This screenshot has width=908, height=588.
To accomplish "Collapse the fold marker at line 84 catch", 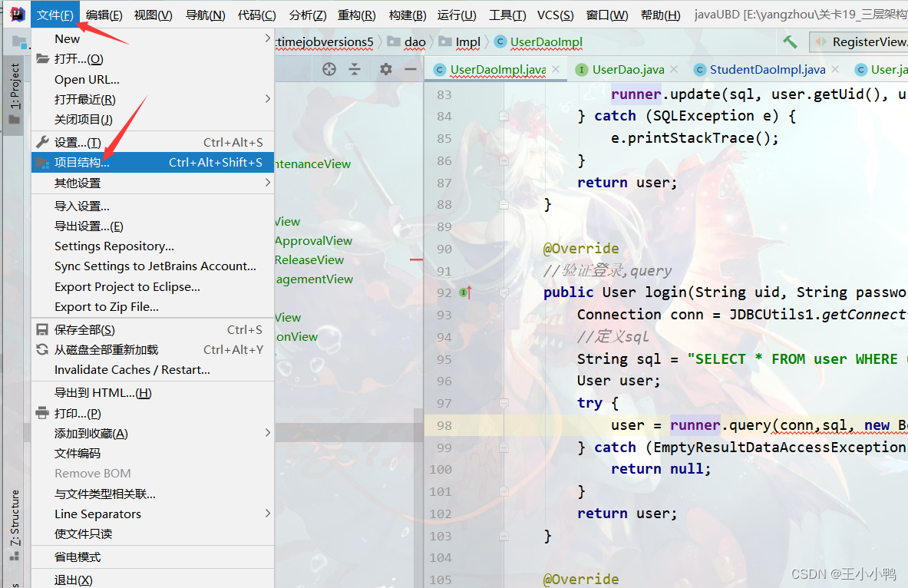I will point(504,117).
